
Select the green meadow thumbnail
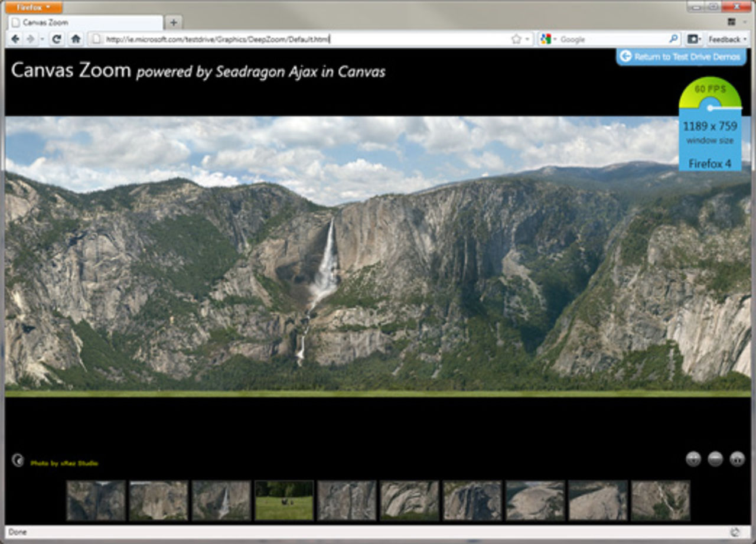[284, 500]
